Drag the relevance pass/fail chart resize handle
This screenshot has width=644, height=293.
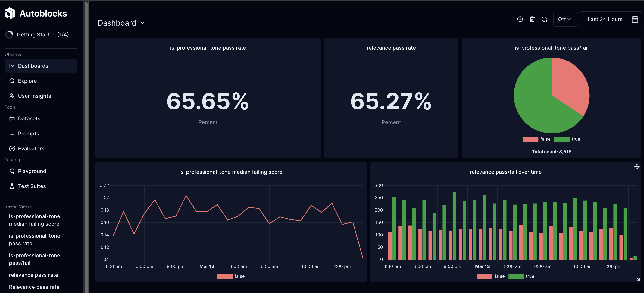pos(638,279)
